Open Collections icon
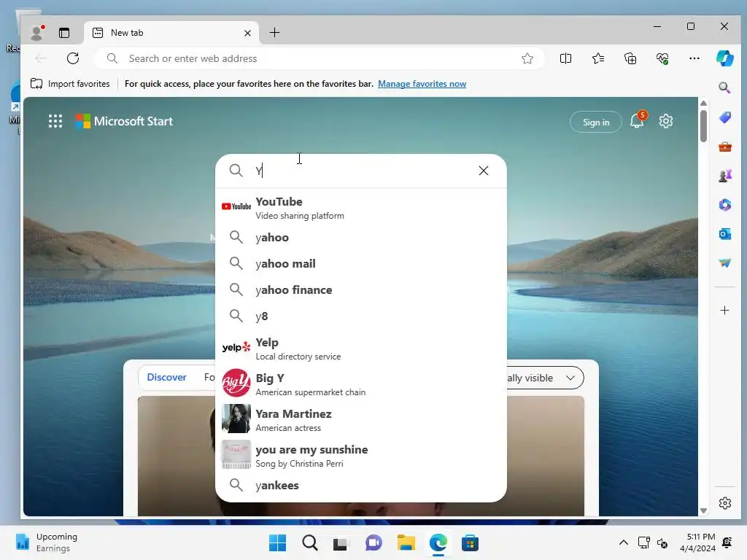Screen dimensions: 747x560 pyautogui.click(x=630, y=58)
